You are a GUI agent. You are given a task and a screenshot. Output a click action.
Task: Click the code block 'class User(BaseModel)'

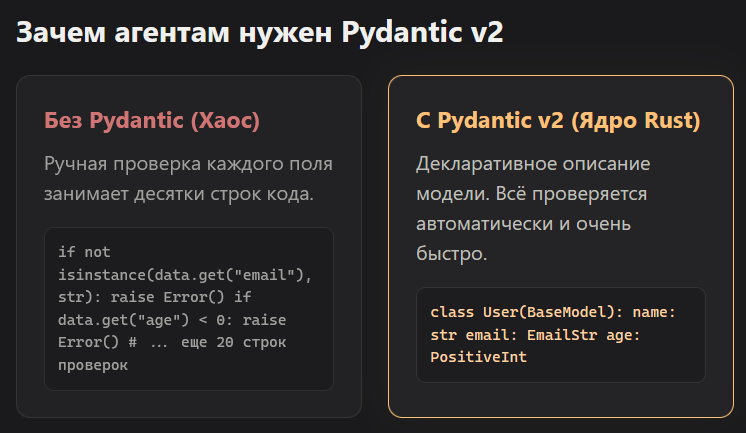[560, 335]
